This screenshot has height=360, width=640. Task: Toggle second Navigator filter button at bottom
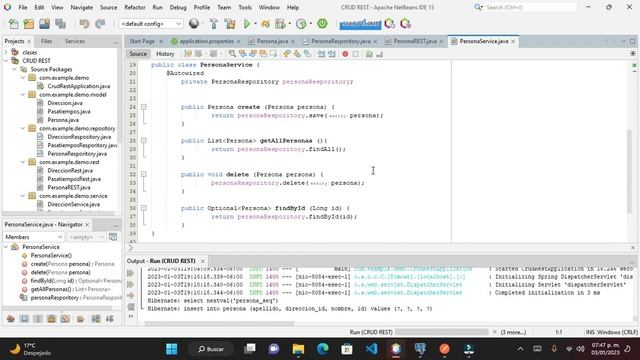pos(24,319)
